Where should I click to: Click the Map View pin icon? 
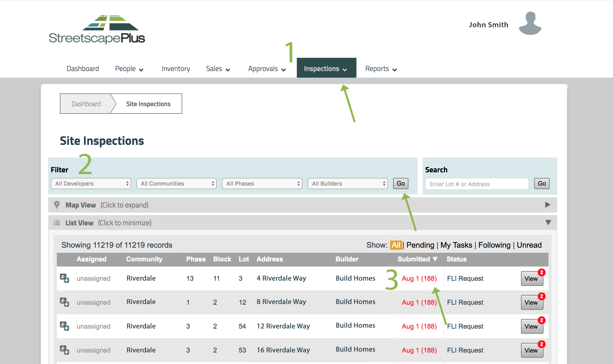click(x=57, y=205)
